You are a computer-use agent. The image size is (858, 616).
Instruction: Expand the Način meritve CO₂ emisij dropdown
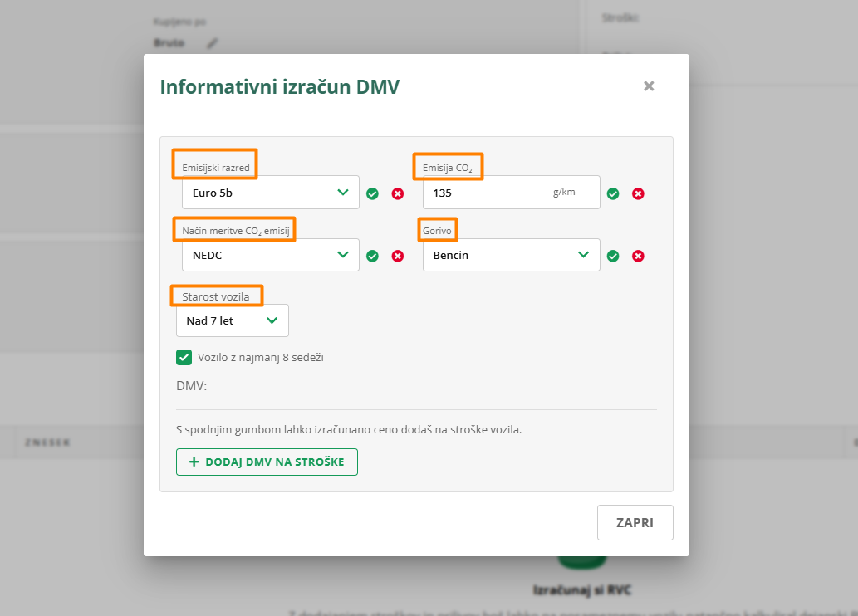[x=270, y=255]
